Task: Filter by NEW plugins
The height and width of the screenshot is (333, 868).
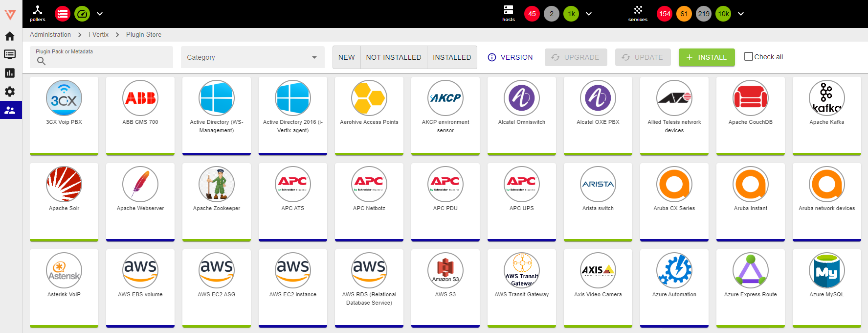Action: [347, 57]
